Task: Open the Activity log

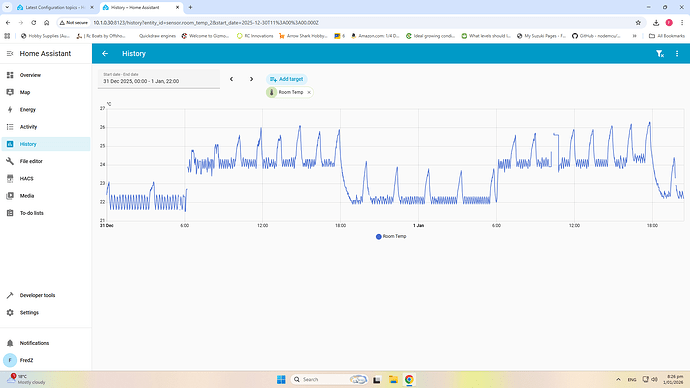Action: [46, 127]
